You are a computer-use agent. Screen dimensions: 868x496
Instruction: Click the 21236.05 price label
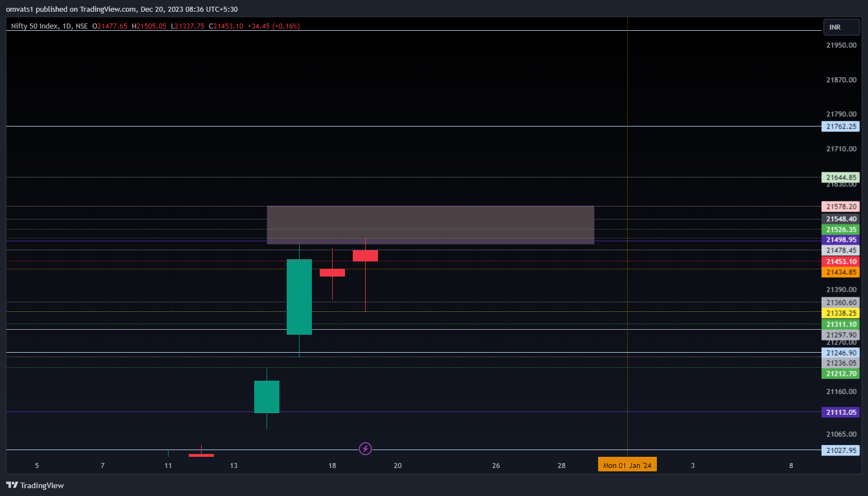841,363
